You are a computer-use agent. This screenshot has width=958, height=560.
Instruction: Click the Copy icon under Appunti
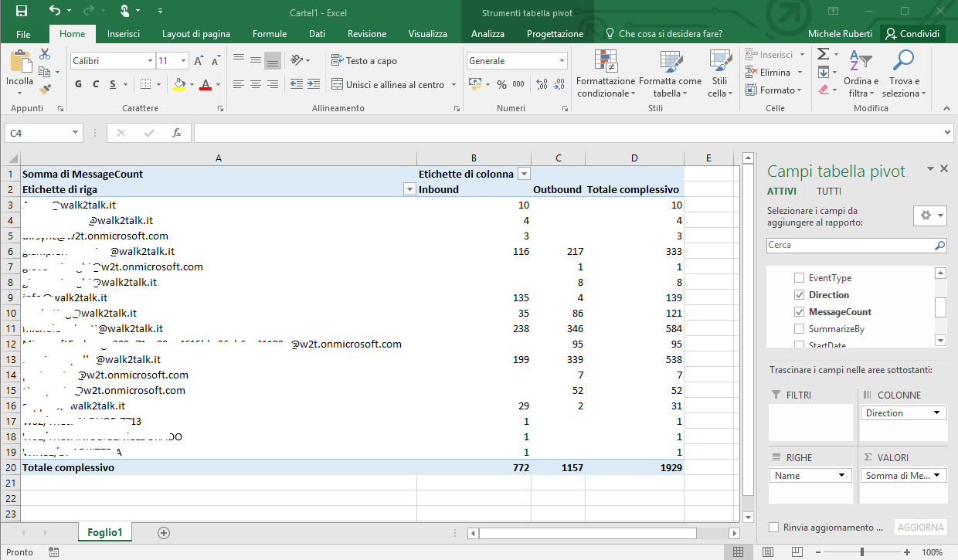[43, 72]
